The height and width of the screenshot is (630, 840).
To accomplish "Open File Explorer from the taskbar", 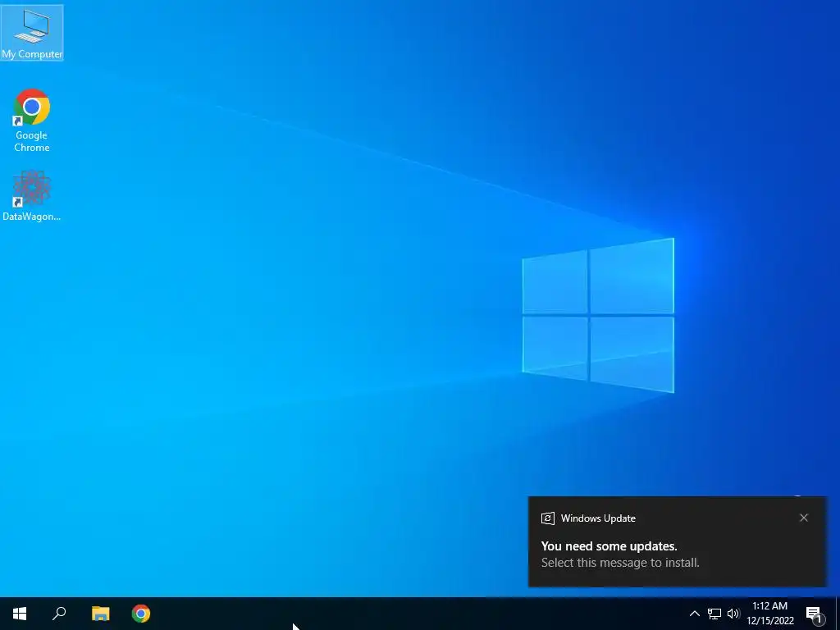I will (x=100, y=614).
